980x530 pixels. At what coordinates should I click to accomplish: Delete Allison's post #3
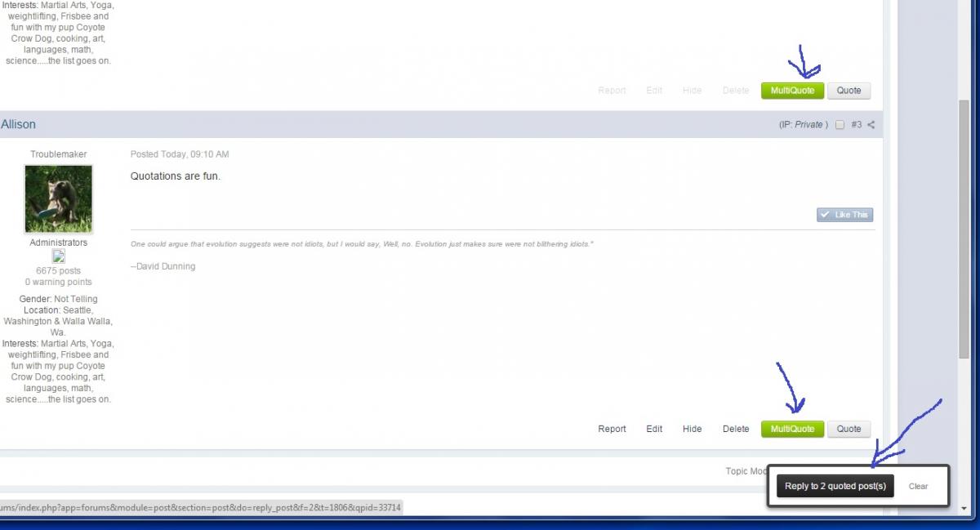(736, 429)
